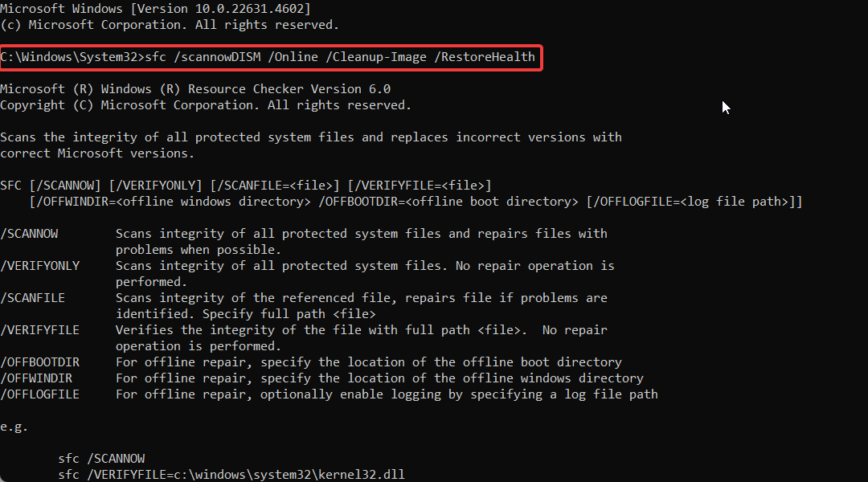Screen dimensions: 868x482
Task: Click the /OFFBOOTDIR option label
Action: pos(40,362)
